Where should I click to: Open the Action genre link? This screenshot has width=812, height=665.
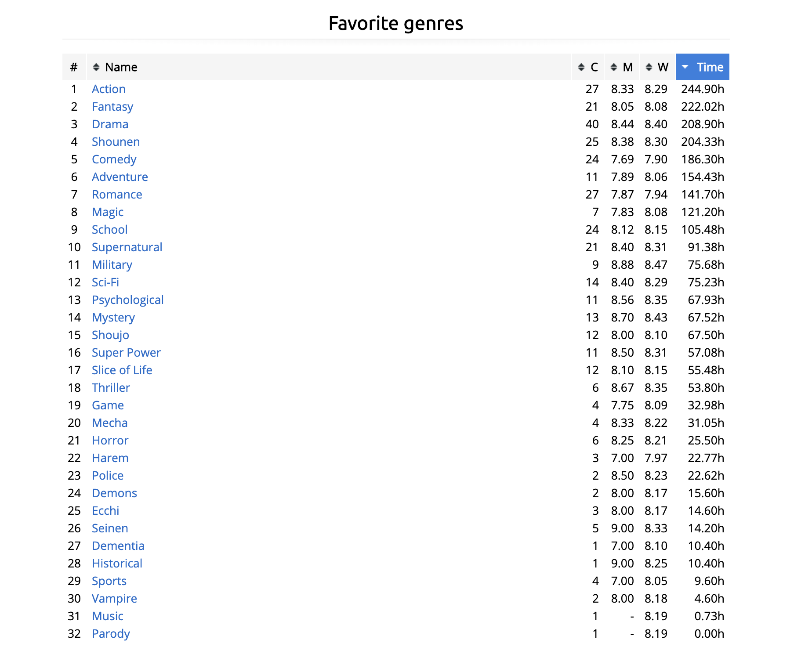point(109,89)
